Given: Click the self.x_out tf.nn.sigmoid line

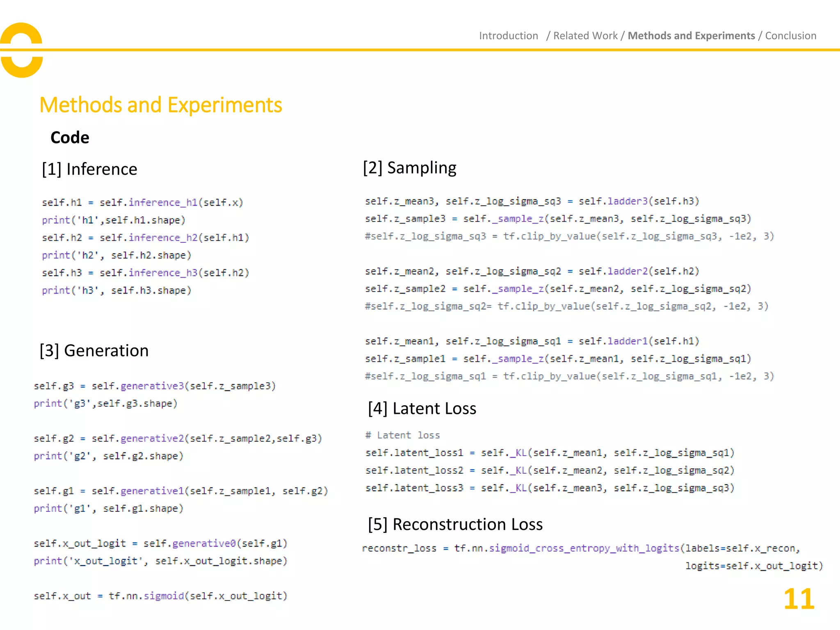Looking at the screenshot, I should coord(160,596).
